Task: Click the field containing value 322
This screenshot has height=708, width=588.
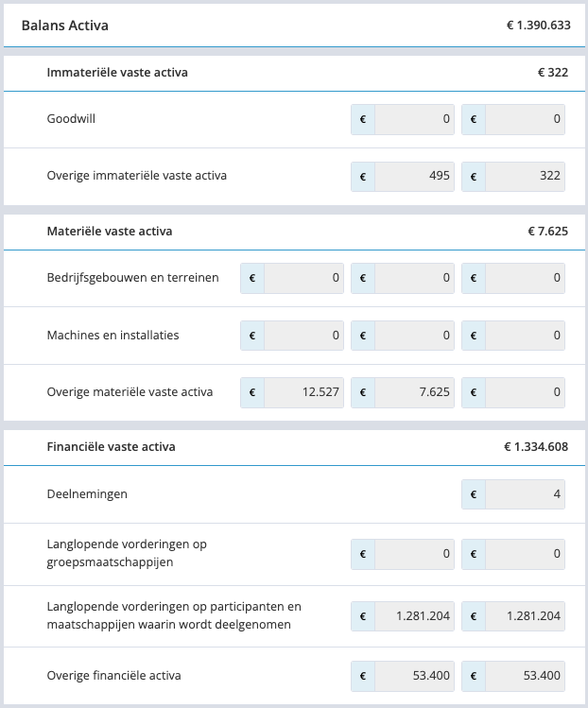Action: pyautogui.click(x=525, y=177)
